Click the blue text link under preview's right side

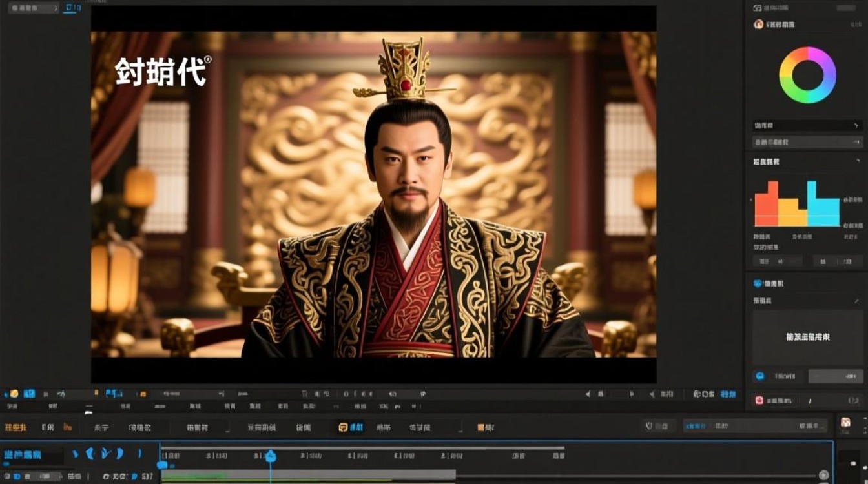coord(728,394)
